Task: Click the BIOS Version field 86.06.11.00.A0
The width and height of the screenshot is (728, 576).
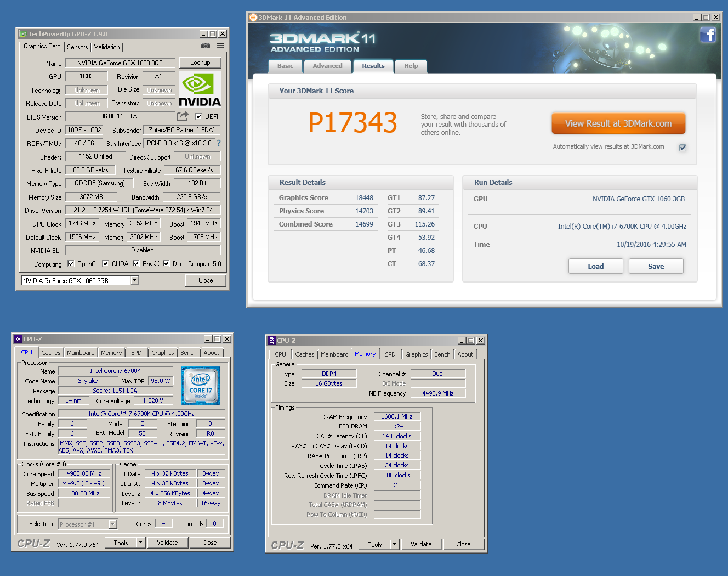Action: [121, 116]
